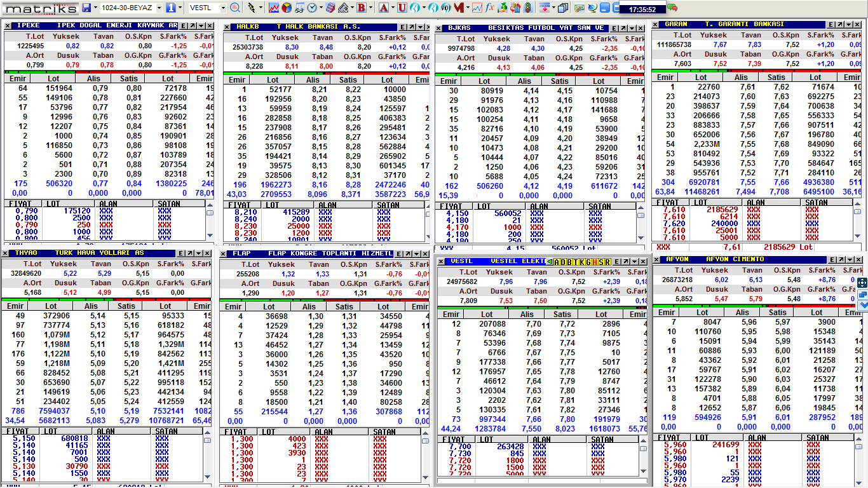
Task: Open the line chart icon in toolbar
Action: pyautogui.click(x=274, y=8)
